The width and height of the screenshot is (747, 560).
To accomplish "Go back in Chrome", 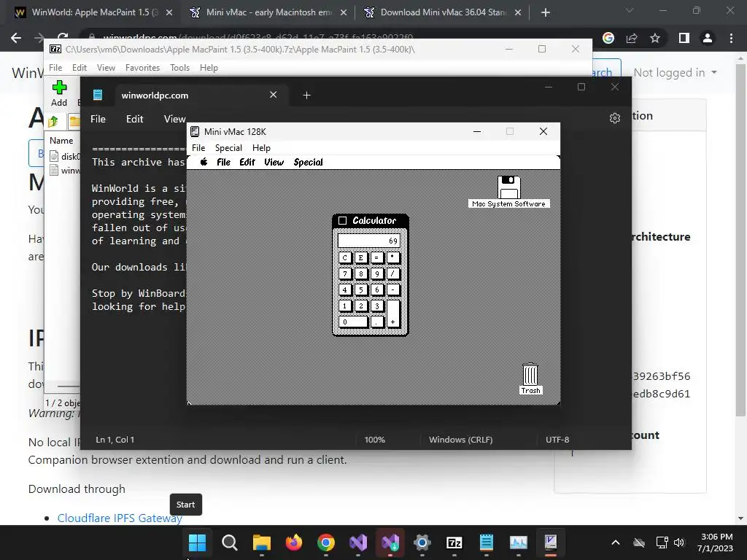I will [16, 38].
